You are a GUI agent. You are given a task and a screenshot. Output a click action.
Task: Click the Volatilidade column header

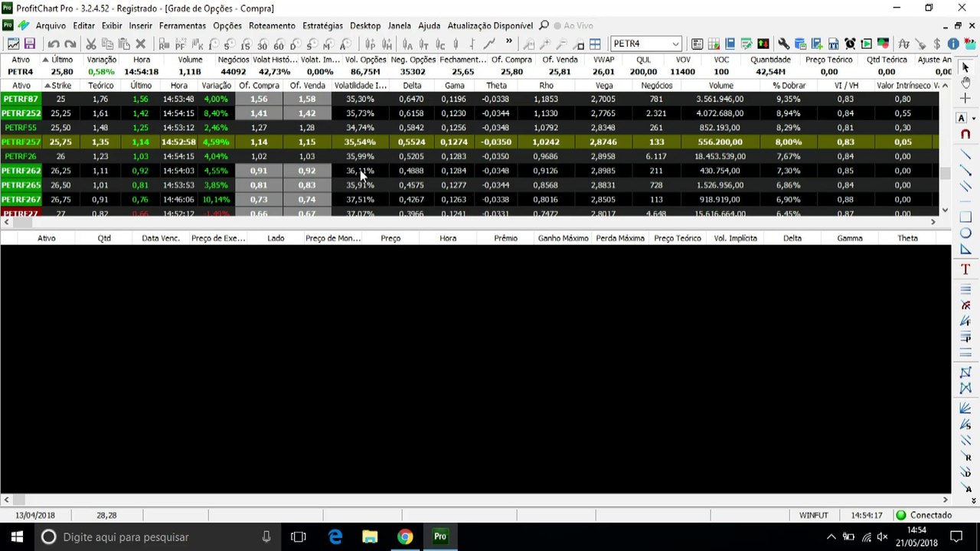point(360,86)
